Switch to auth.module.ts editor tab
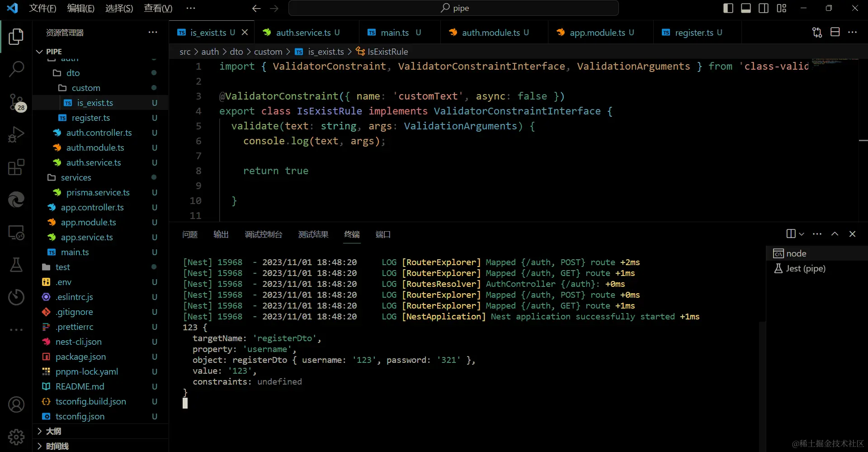 (x=494, y=33)
